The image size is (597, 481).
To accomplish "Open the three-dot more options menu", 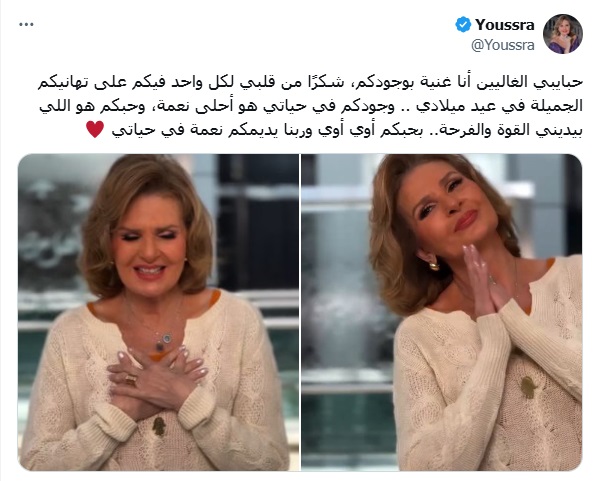I will pyautogui.click(x=26, y=24).
